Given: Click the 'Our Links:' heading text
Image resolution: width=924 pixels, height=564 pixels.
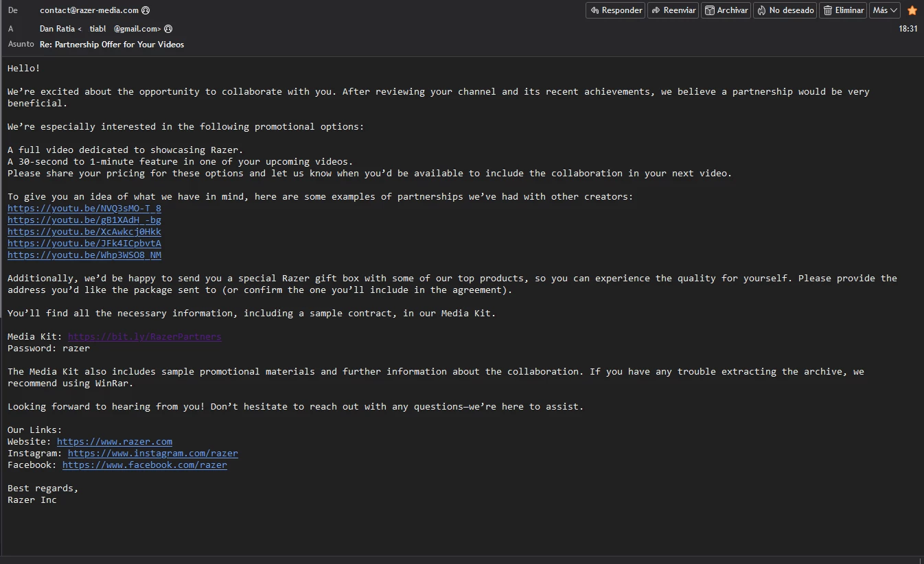Looking at the screenshot, I should tap(35, 430).
